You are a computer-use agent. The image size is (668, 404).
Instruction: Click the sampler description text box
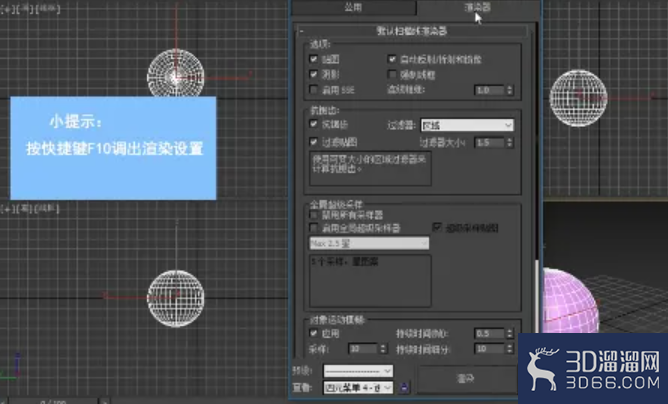370,281
